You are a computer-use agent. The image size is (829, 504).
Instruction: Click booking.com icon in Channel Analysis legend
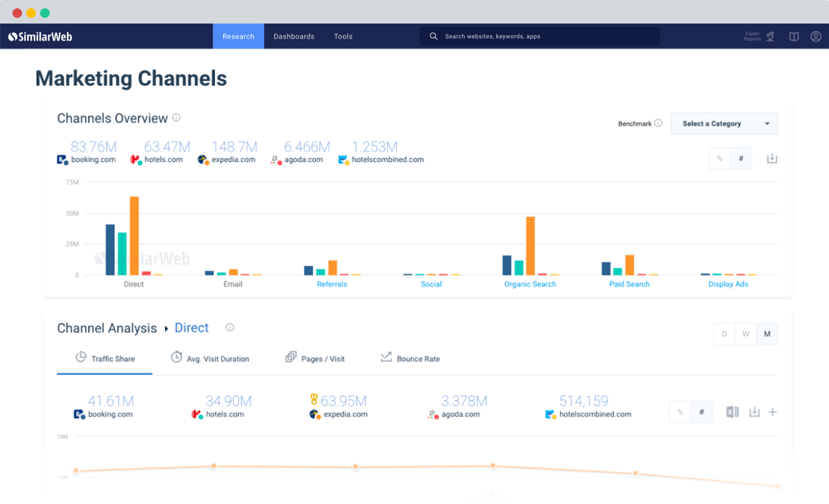tap(79, 415)
